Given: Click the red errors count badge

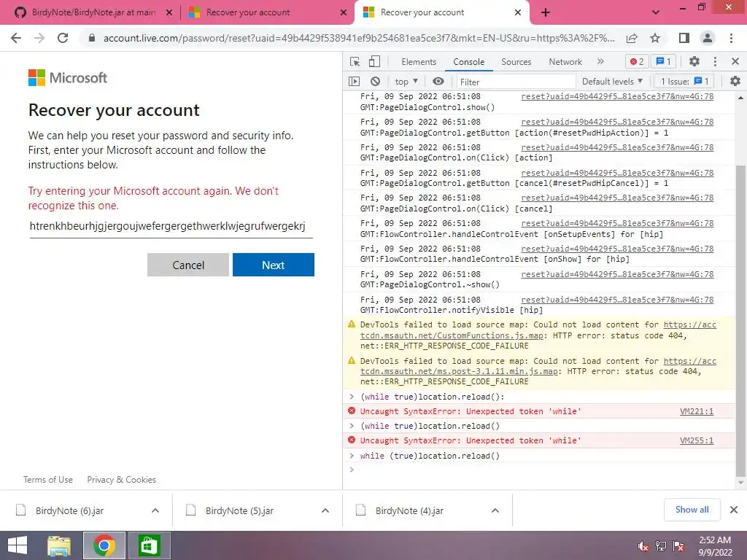Looking at the screenshot, I should 636,61.
